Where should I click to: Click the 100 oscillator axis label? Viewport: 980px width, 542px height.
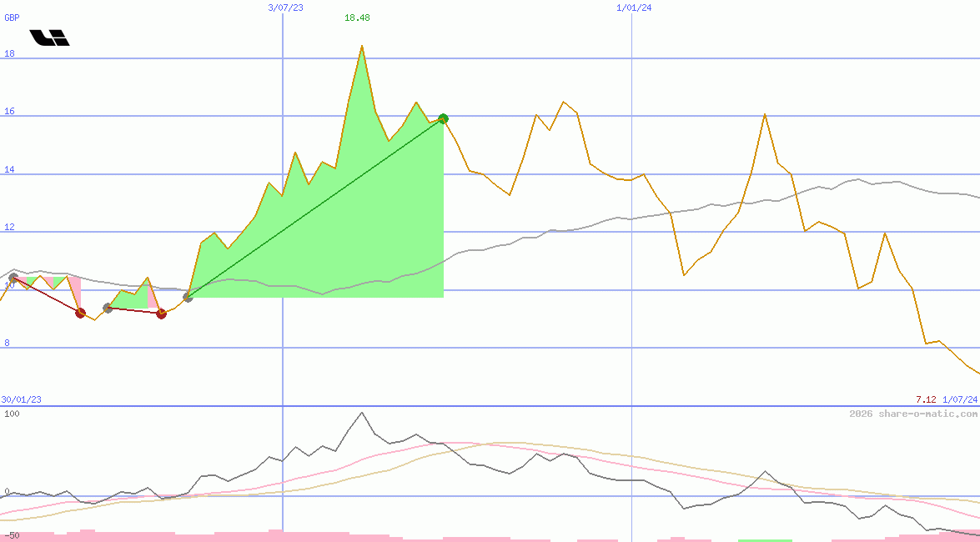12,414
